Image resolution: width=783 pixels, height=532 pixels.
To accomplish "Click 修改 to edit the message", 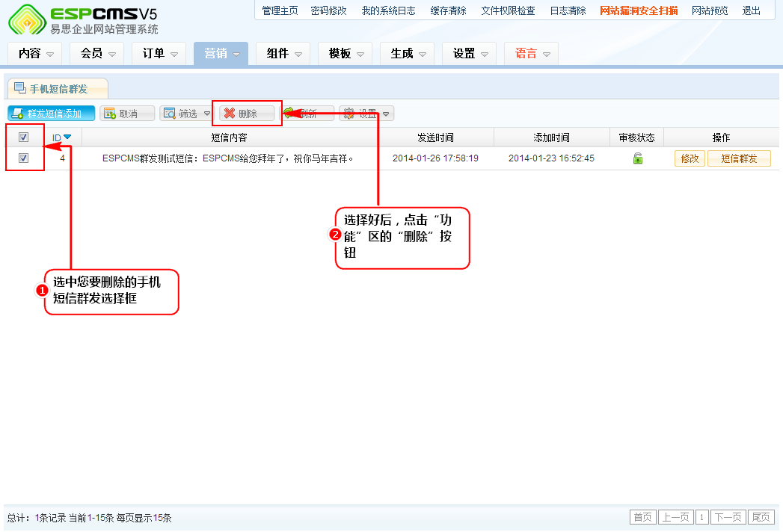I will coord(690,158).
